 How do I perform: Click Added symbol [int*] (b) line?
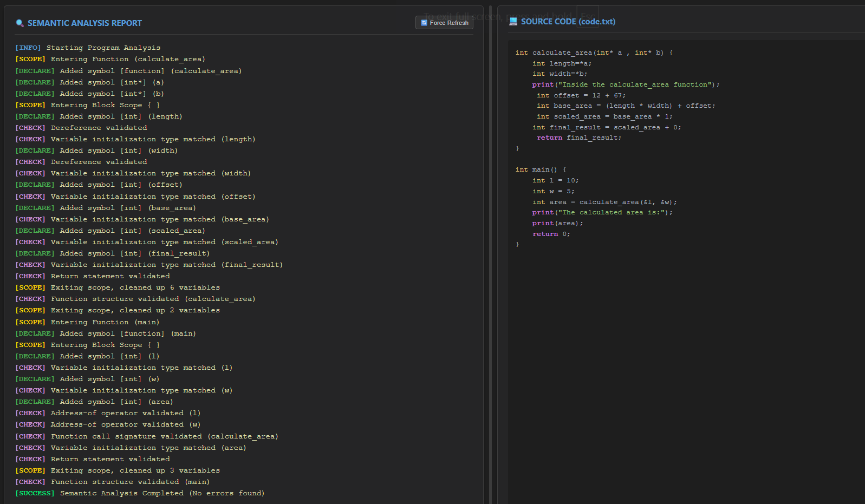[89, 94]
